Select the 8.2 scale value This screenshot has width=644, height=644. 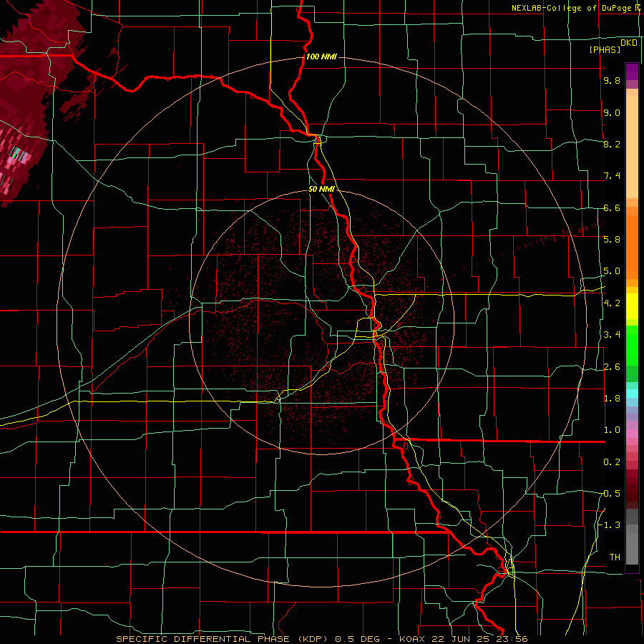pyautogui.click(x=612, y=144)
